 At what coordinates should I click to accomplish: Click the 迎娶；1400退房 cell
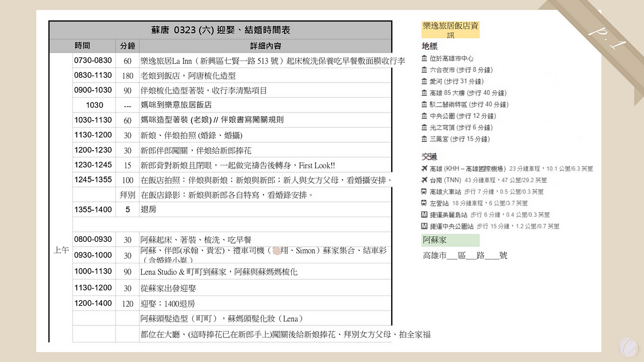(265, 304)
